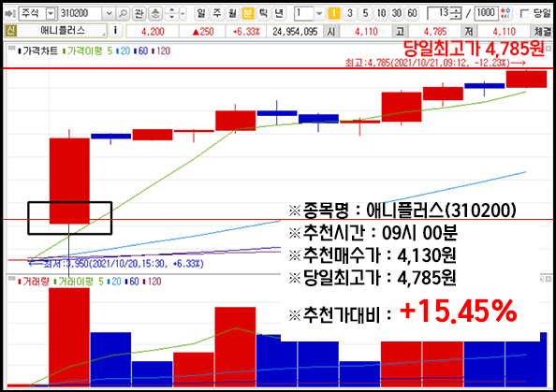Click the chart settings icon after 1000

click(505, 13)
